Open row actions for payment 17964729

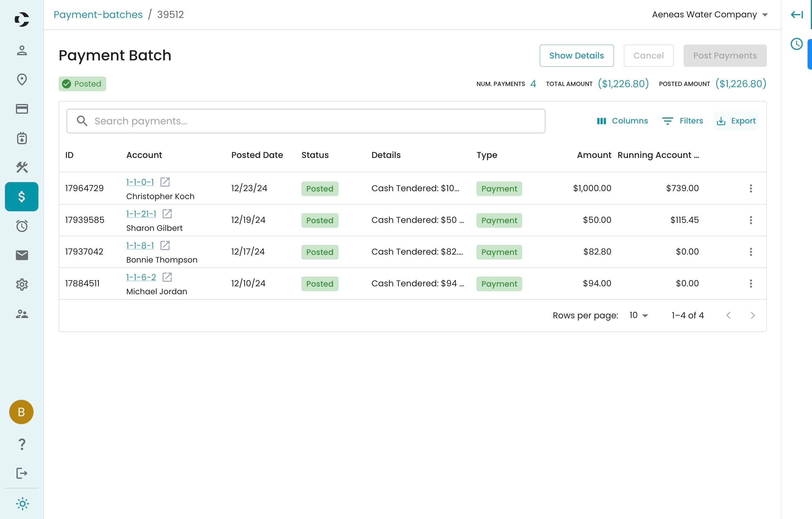(x=751, y=188)
